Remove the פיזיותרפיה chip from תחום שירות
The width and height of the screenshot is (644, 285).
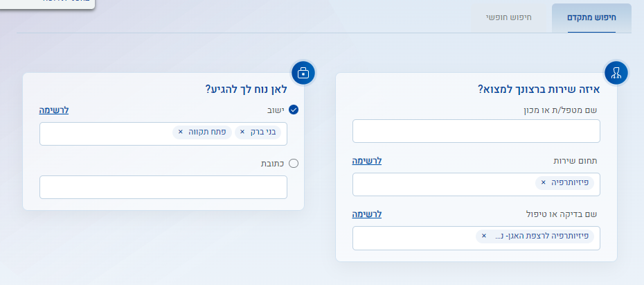543,182
